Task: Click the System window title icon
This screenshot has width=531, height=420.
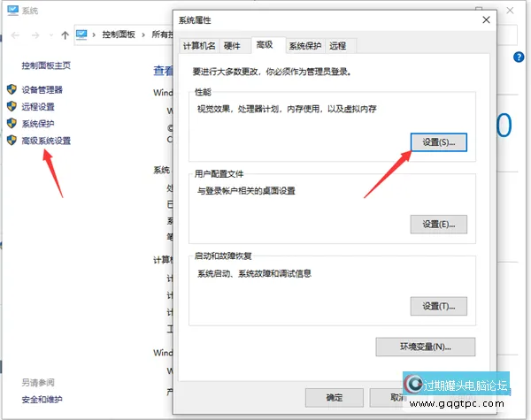Action: click(x=13, y=11)
